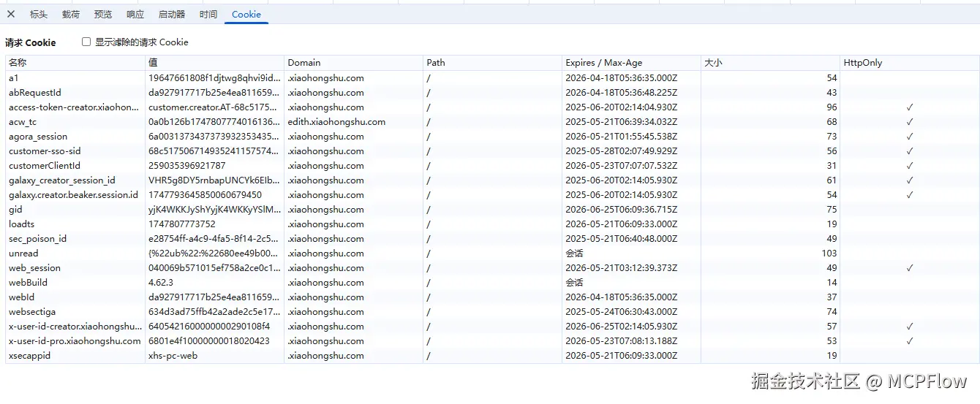Select the acw_tc cookie name
Screen dimensions: 980x404
23,122
